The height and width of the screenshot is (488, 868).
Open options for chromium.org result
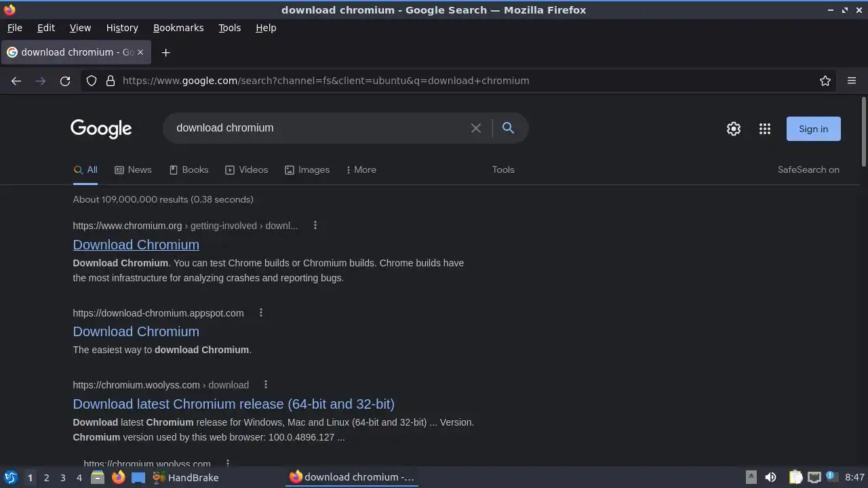click(315, 225)
